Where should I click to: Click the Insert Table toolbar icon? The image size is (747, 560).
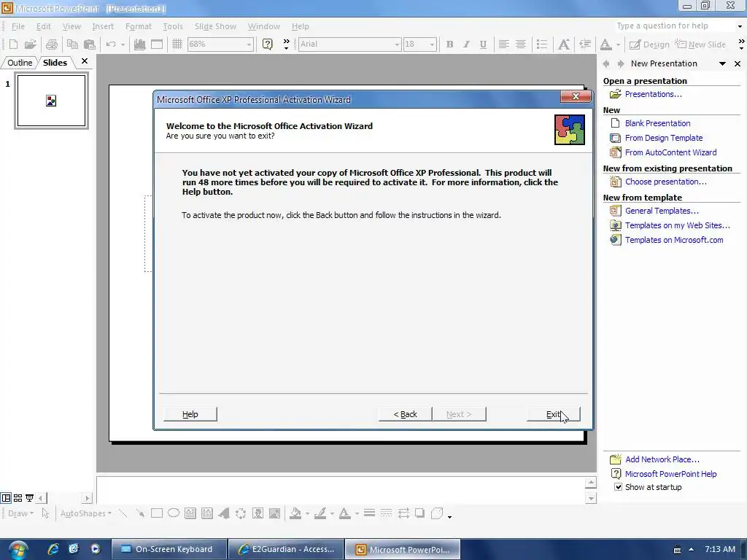pos(157,44)
